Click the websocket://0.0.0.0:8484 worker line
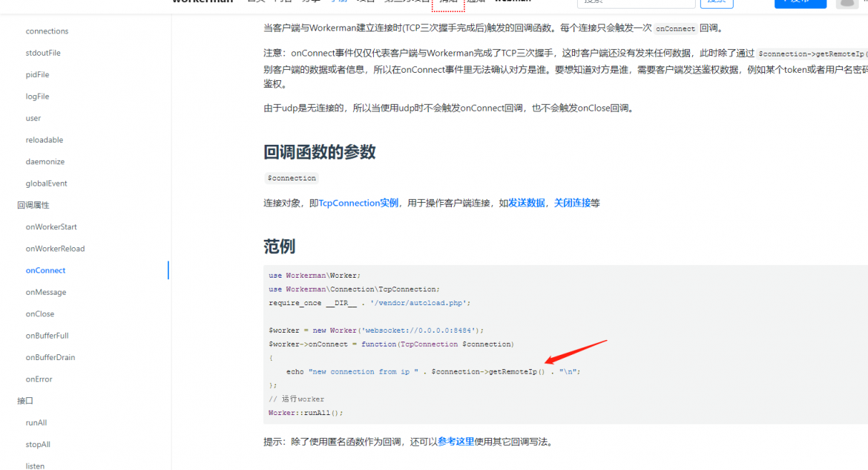The image size is (868, 470). click(376, 330)
